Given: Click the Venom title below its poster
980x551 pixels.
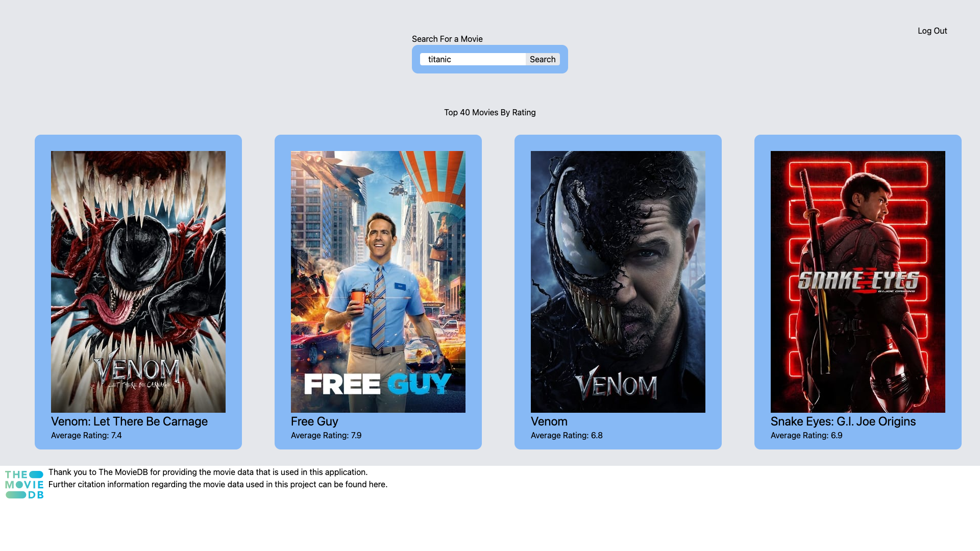Looking at the screenshot, I should (549, 421).
